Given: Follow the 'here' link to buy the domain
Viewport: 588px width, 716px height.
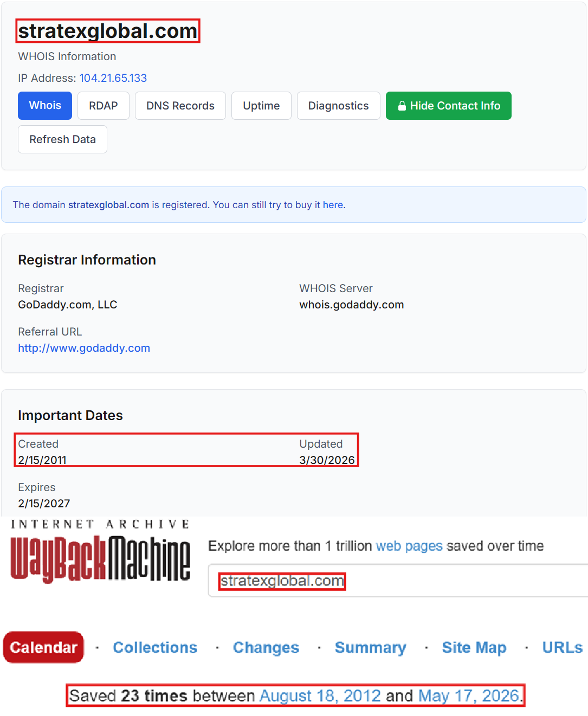Looking at the screenshot, I should point(333,205).
